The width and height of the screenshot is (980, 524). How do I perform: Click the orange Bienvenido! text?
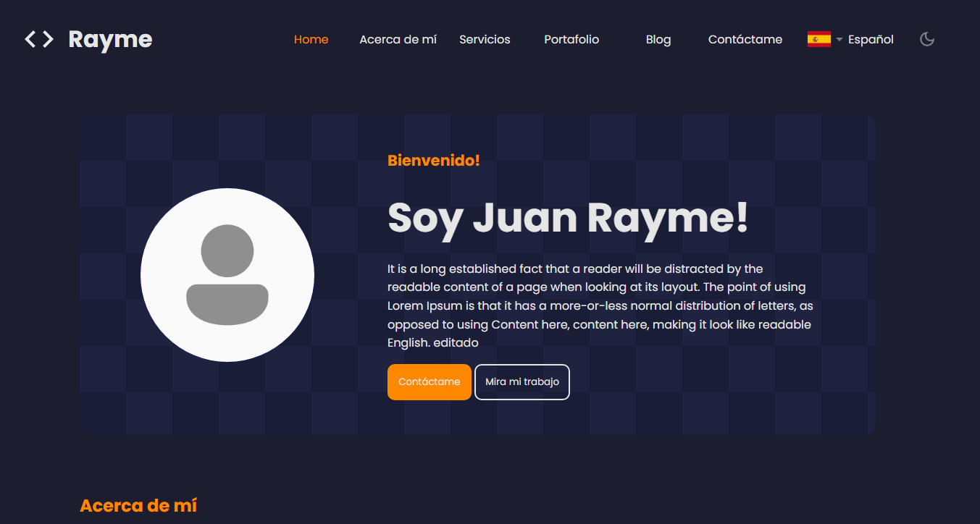tap(433, 161)
